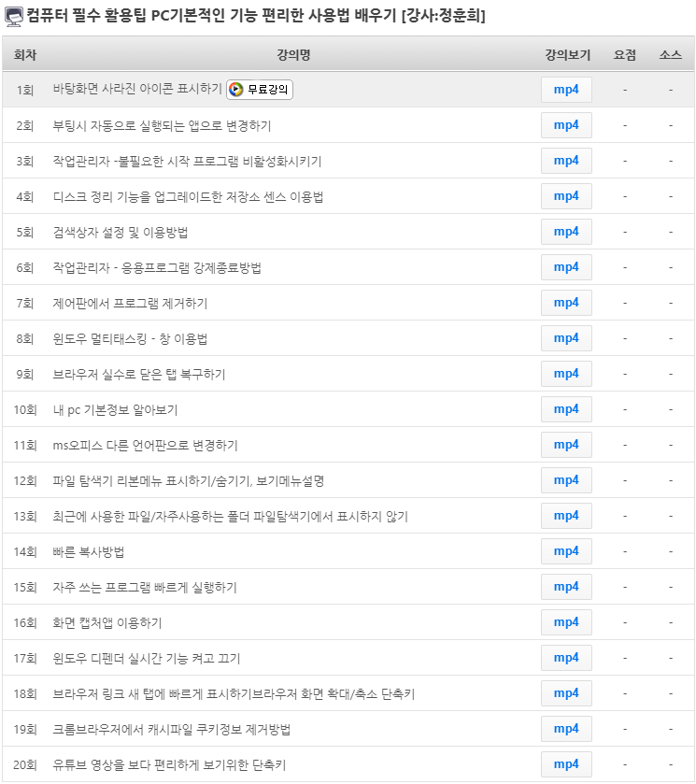Click lecture title ms오피스 다른 언어판으로 변경하기
Viewport: 696px width, 784px height.
(145, 446)
